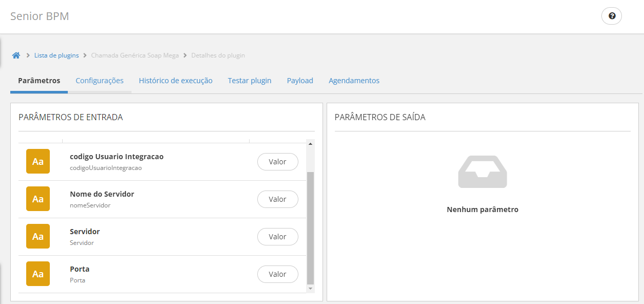Go to home via house icon
644x304 pixels.
point(16,55)
